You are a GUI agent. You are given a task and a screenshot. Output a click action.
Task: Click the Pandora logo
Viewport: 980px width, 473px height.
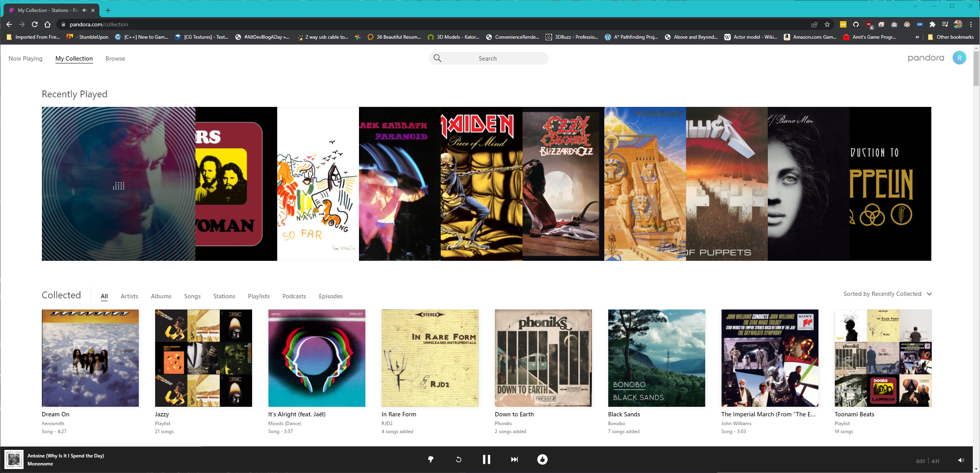click(x=926, y=58)
